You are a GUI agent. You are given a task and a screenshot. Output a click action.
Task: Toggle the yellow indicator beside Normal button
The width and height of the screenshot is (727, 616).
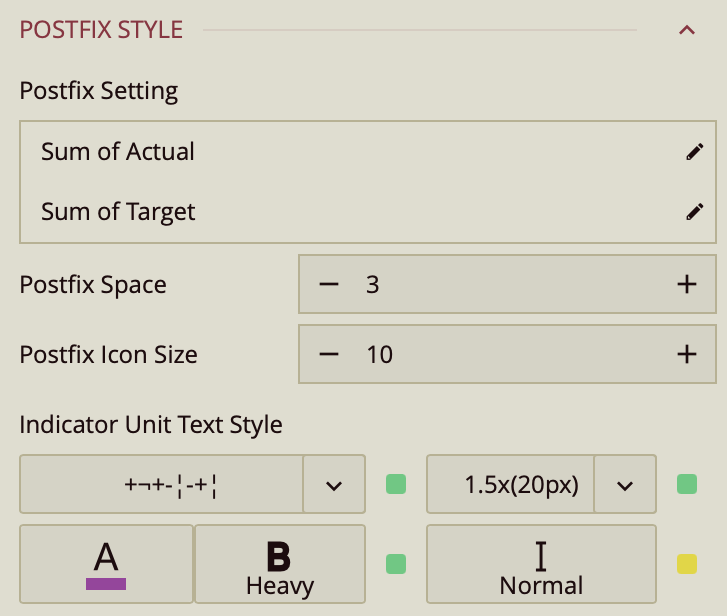(686, 564)
